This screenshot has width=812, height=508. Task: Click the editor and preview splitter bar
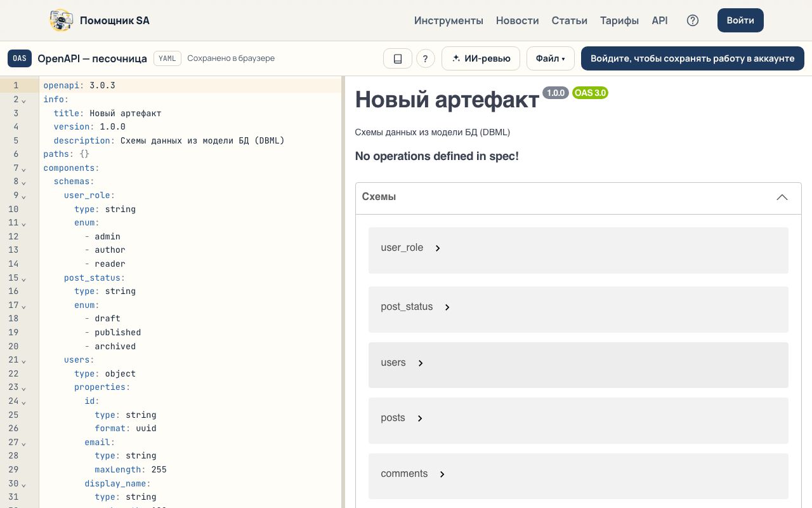tap(343, 292)
